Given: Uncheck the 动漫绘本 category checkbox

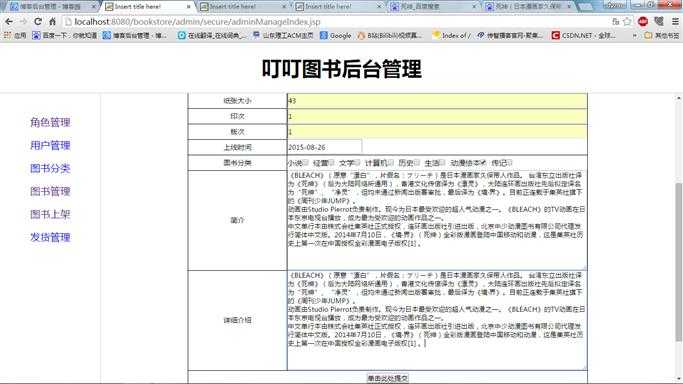Looking at the screenshot, I should (x=483, y=163).
